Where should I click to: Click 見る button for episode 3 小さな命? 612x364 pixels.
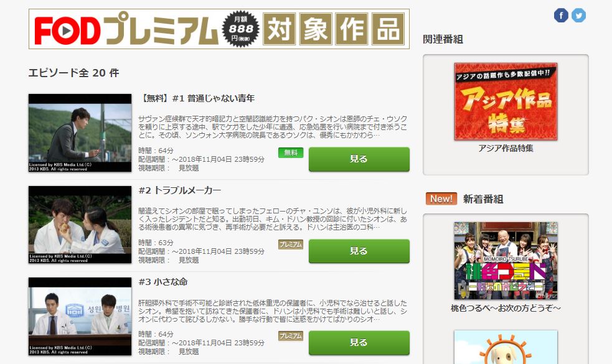click(359, 343)
